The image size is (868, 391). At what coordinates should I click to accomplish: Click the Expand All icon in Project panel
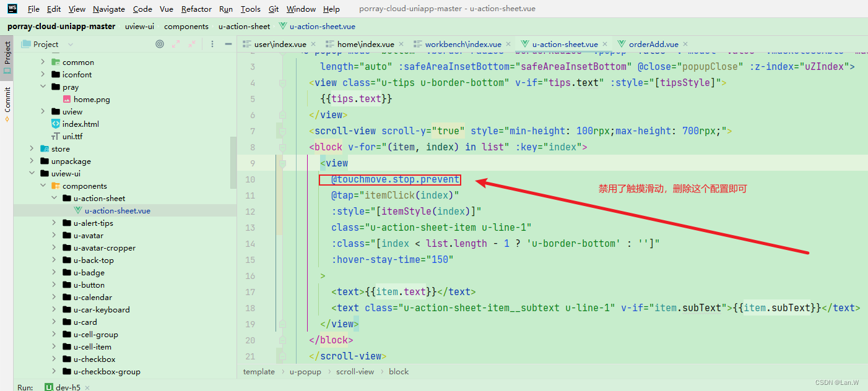pos(176,44)
